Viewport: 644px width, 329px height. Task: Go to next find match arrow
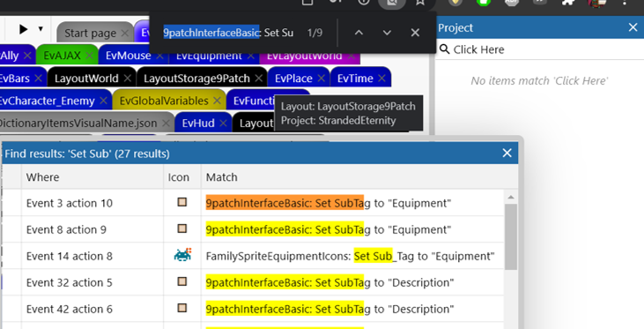pyautogui.click(x=387, y=33)
